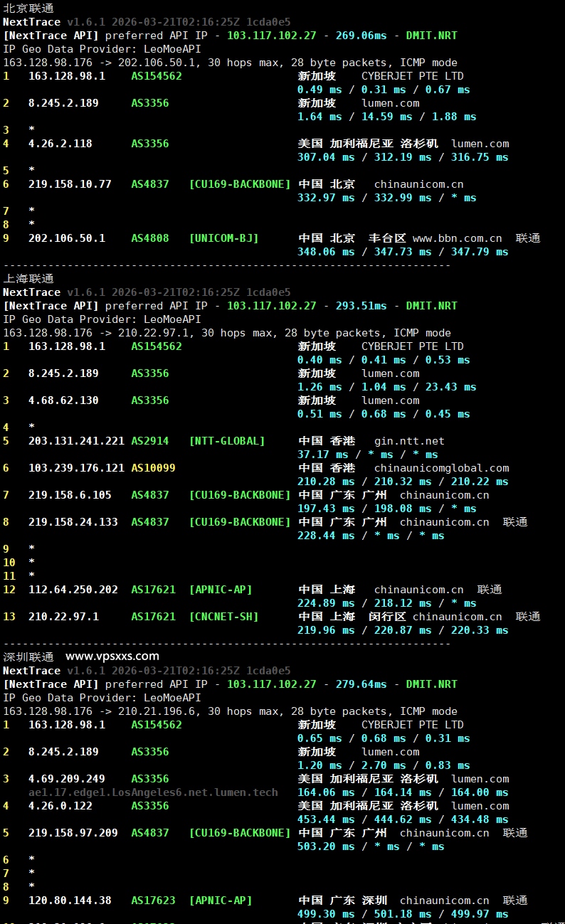Select IP address 4.26.2.118
565x924 pixels.
pos(60,144)
